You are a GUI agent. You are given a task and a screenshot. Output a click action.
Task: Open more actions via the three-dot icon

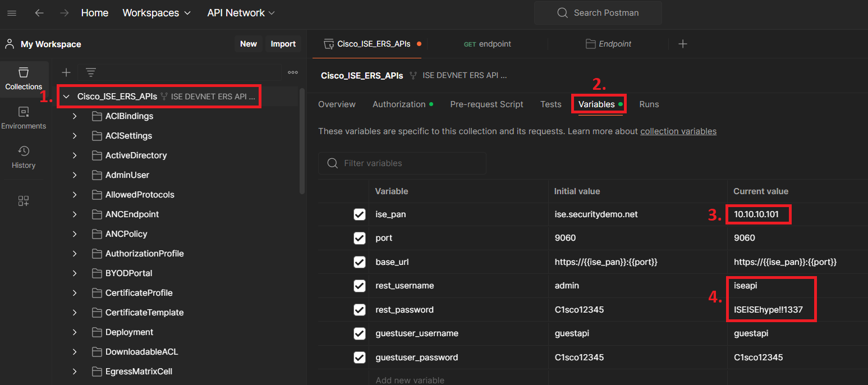(x=292, y=72)
